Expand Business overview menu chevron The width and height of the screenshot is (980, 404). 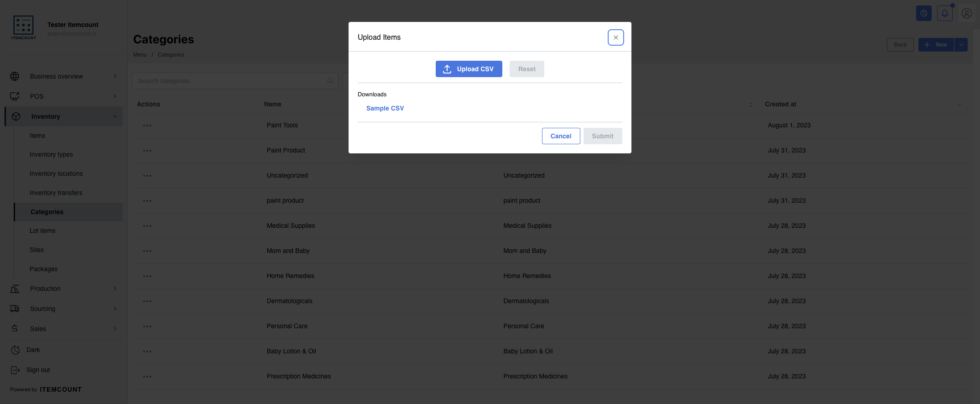(x=115, y=76)
